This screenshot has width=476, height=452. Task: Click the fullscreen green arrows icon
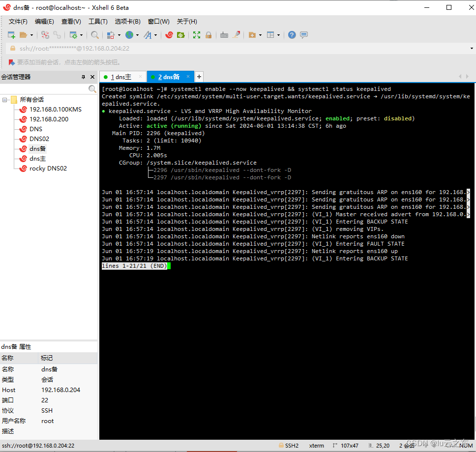click(x=197, y=35)
